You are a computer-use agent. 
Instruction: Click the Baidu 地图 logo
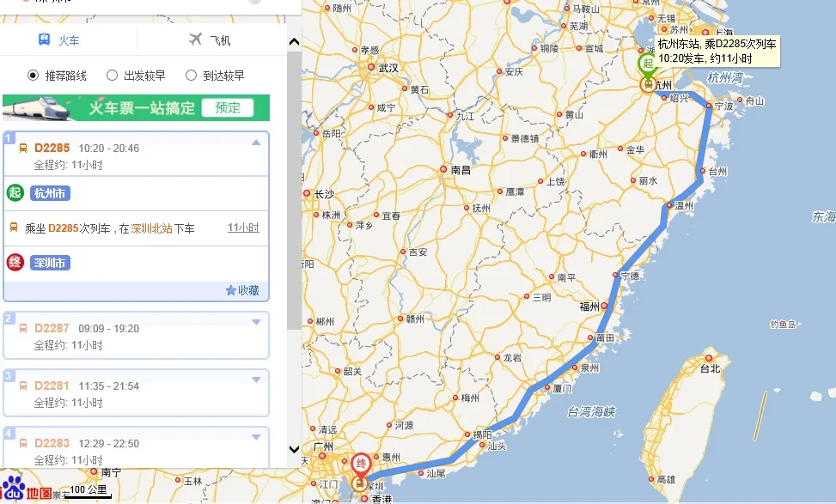click(23, 492)
